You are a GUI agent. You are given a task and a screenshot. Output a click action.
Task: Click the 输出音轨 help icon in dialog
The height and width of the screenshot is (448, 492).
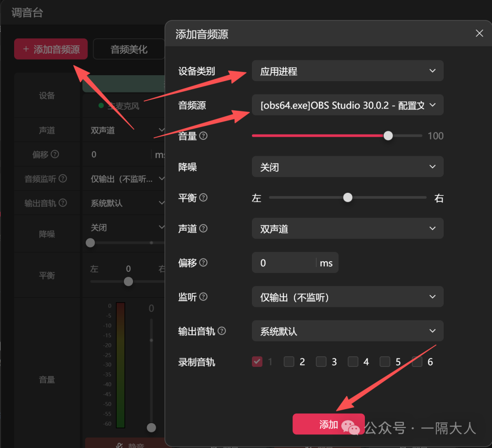[x=222, y=331]
